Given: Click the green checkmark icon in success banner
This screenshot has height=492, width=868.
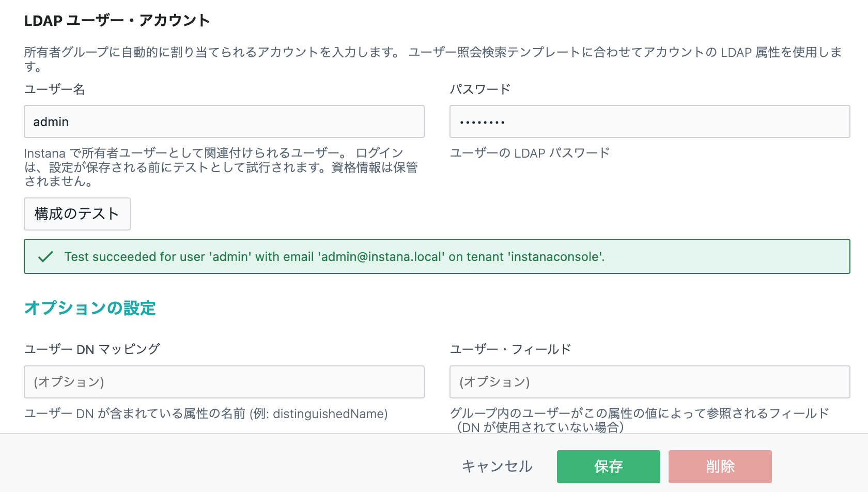Looking at the screenshot, I should [45, 256].
